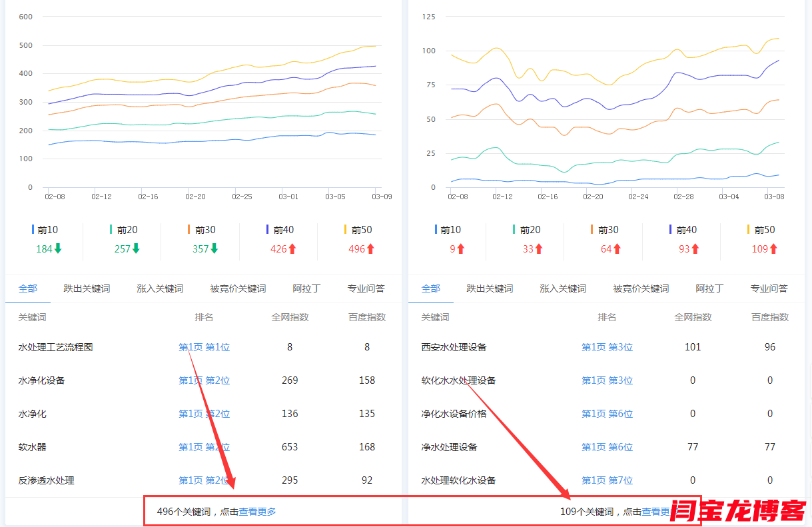The width and height of the screenshot is (812, 527).
Task: Click red up arrow beside 64
Action: pos(617,249)
